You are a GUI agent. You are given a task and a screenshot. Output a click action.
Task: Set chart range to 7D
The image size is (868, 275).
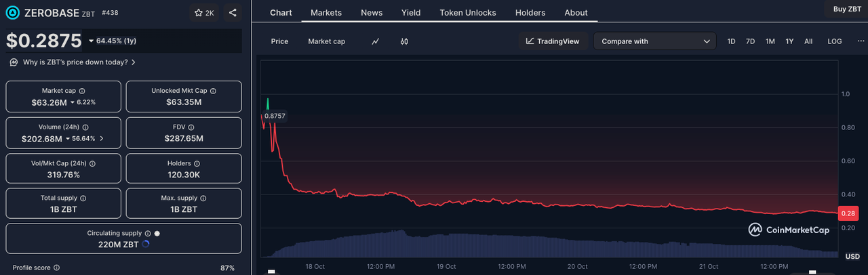pyautogui.click(x=750, y=41)
